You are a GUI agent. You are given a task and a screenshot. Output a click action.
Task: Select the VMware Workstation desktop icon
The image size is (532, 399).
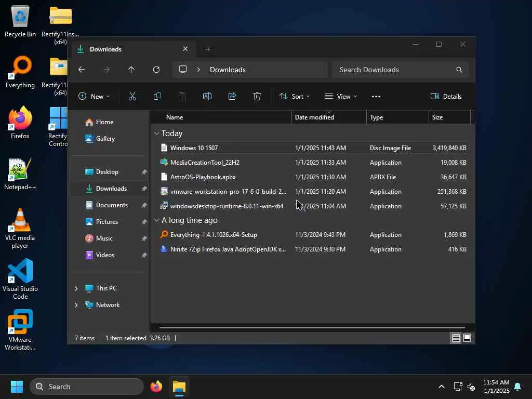point(20,330)
